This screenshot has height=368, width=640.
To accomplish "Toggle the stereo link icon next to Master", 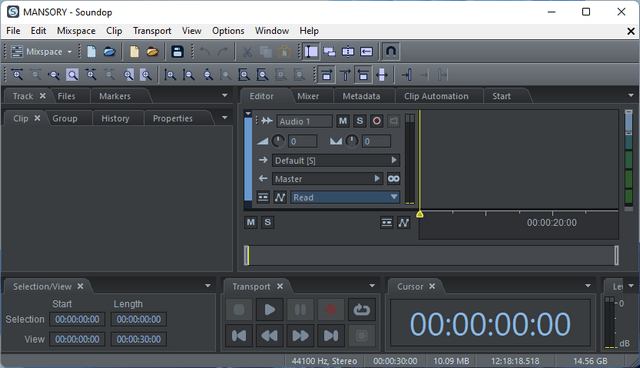I will pos(393,179).
